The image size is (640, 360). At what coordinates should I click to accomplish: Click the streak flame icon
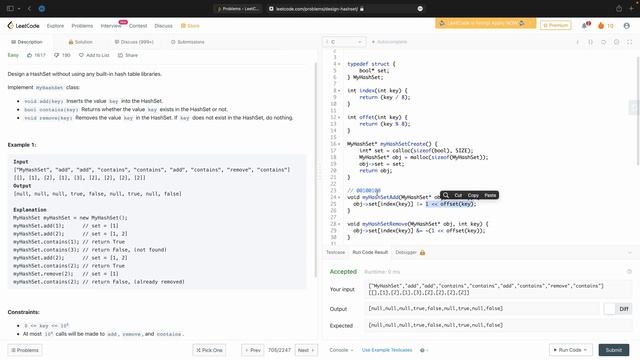[x=601, y=26]
